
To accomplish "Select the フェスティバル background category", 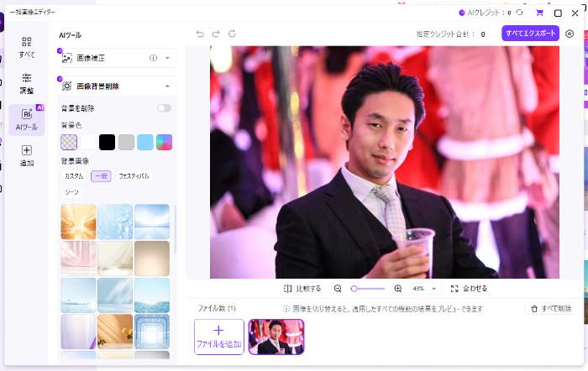I will (x=134, y=176).
